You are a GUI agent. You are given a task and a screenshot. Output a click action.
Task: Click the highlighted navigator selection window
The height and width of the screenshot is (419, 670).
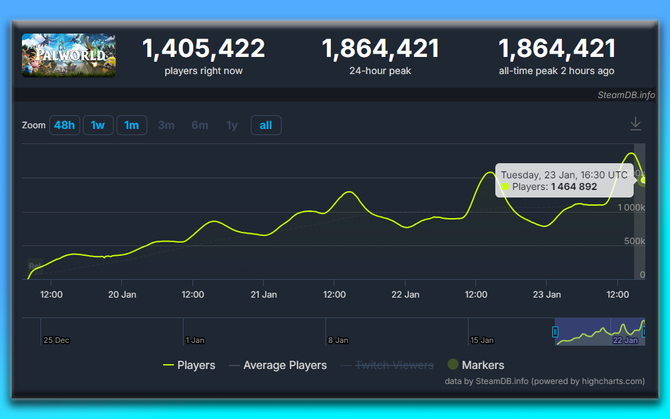click(599, 332)
